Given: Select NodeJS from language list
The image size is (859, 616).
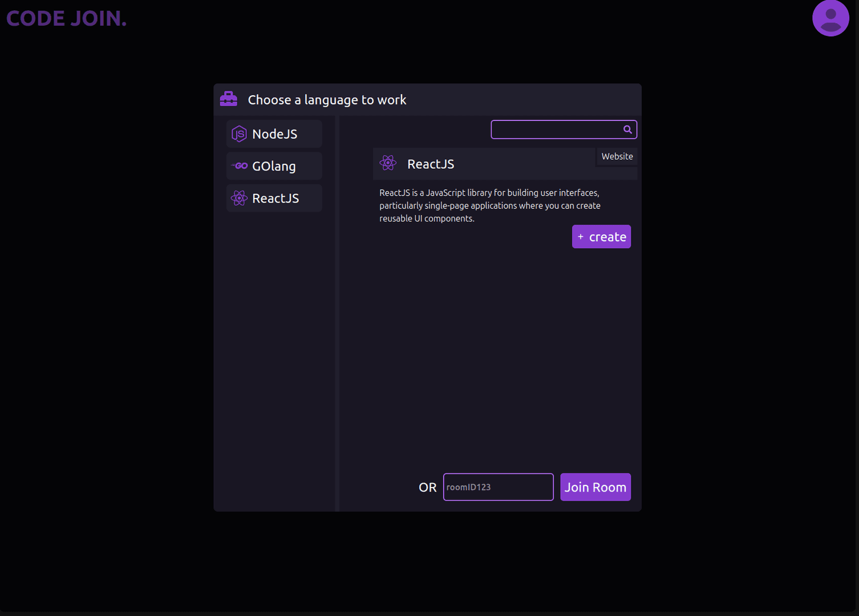Looking at the screenshot, I should [274, 134].
